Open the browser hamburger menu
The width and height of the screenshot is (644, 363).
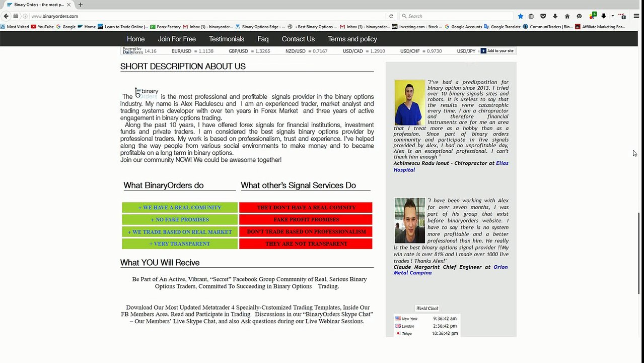click(x=636, y=16)
